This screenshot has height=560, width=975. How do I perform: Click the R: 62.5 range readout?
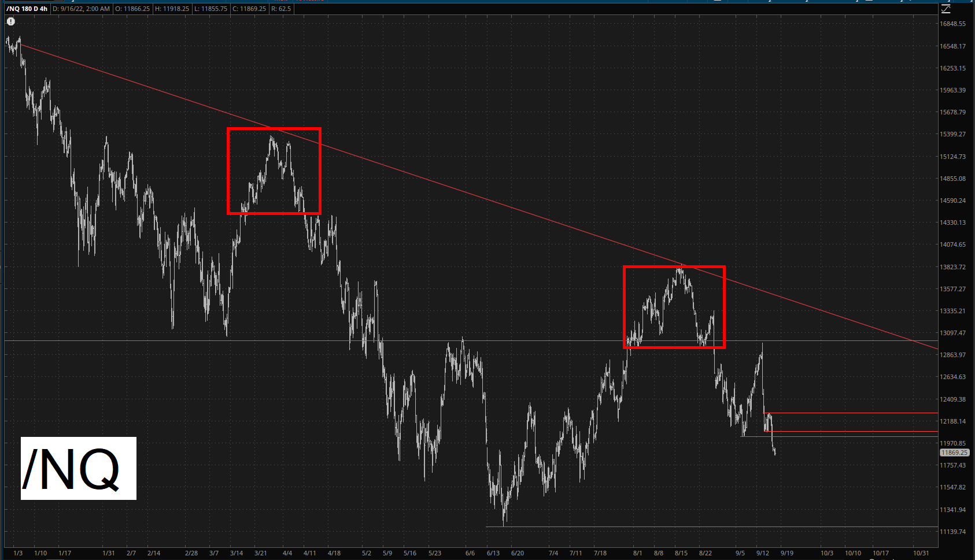(281, 9)
